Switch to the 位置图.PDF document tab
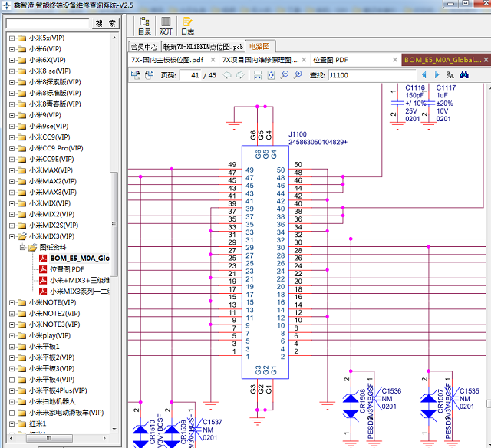Image resolution: width=491 pixels, height=448 pixels. pos(331,60)
